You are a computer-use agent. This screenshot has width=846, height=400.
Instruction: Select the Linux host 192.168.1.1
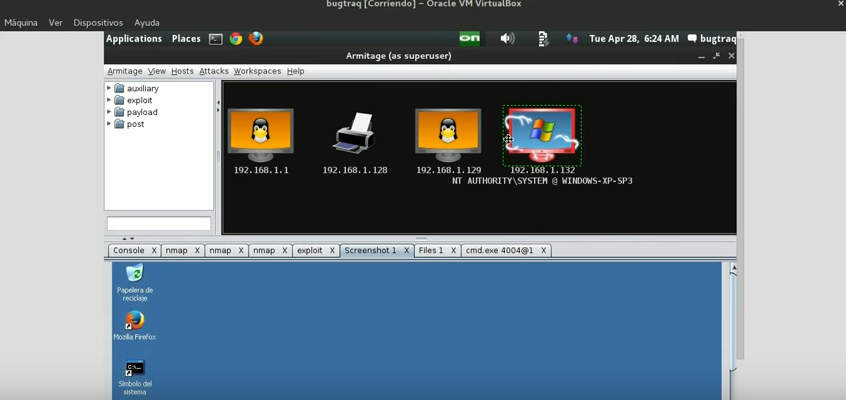(260, 135)
